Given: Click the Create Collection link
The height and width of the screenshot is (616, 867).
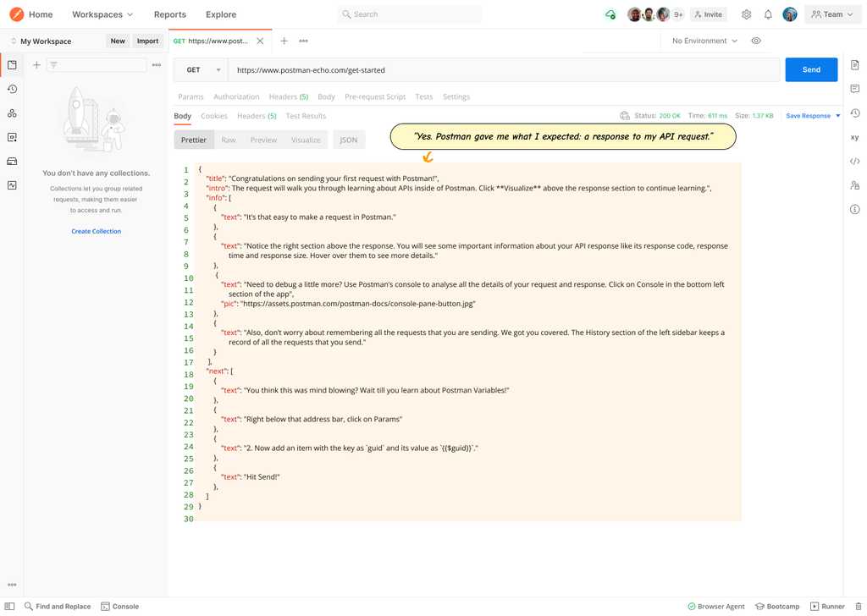Looking at the screenshot, I should pyautogui.click(x=97, y=232).
